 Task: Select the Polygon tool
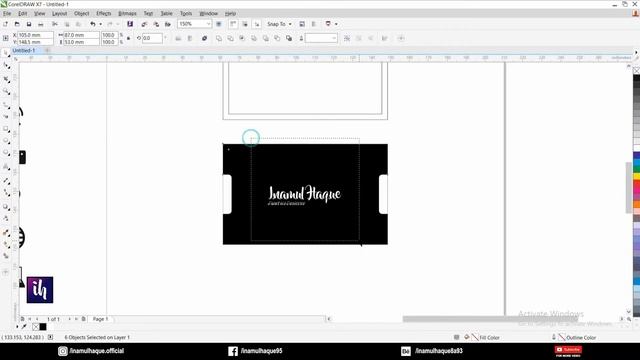pos(6,153)
